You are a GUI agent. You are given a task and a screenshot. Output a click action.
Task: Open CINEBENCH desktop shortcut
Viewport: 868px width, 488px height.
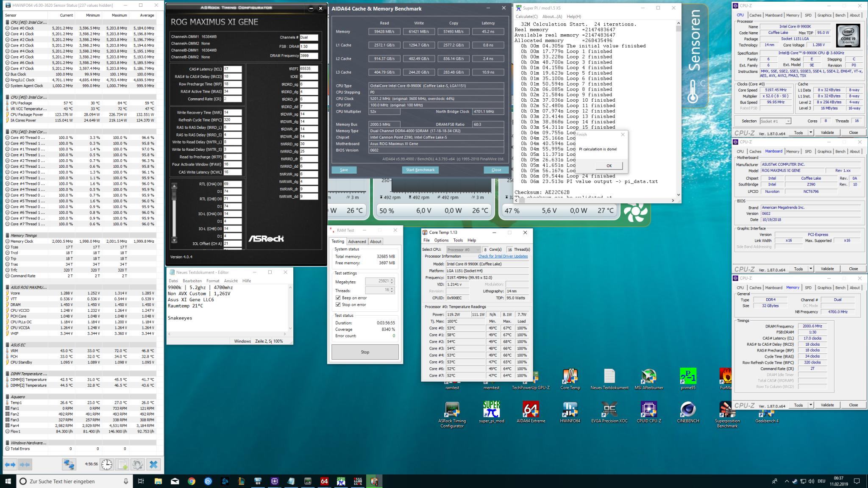pos(687,412)
